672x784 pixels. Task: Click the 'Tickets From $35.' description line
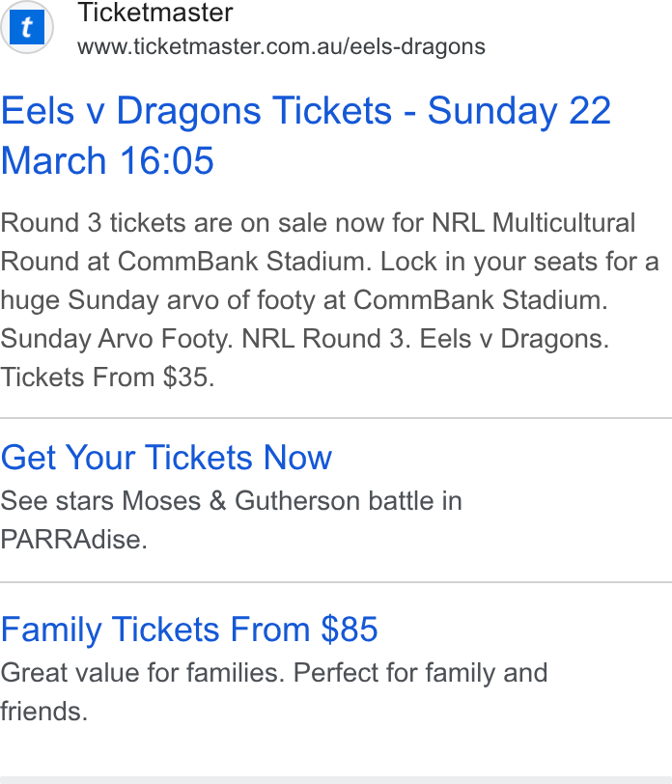(107, 377)
